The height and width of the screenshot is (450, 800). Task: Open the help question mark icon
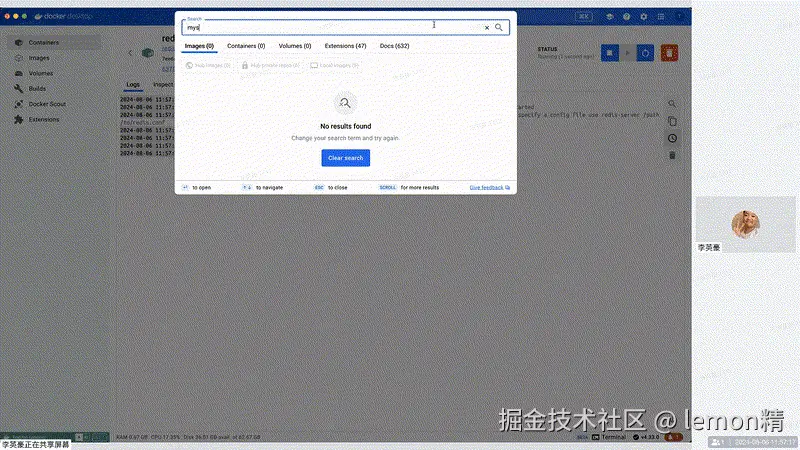(x=627, y=16)
